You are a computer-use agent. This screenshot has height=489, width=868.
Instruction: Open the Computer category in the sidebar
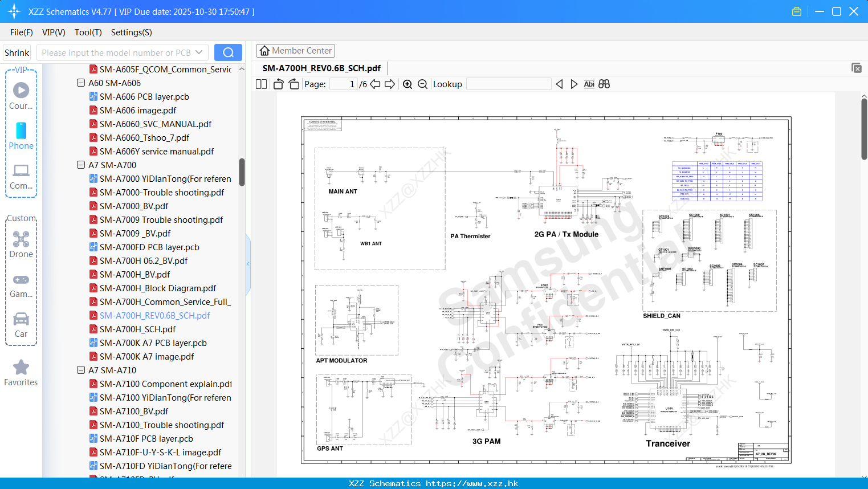click(x=21, y=176)
